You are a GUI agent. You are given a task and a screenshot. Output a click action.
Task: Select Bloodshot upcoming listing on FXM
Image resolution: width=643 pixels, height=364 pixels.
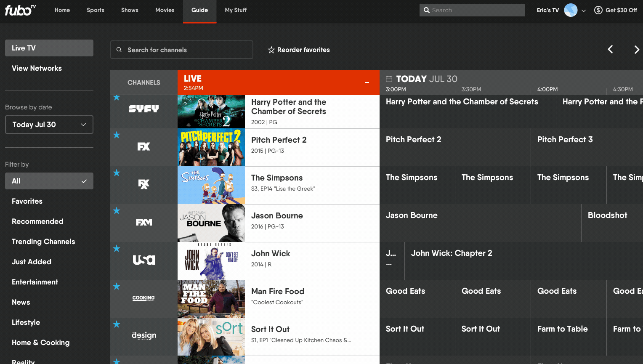click(612, 223)
